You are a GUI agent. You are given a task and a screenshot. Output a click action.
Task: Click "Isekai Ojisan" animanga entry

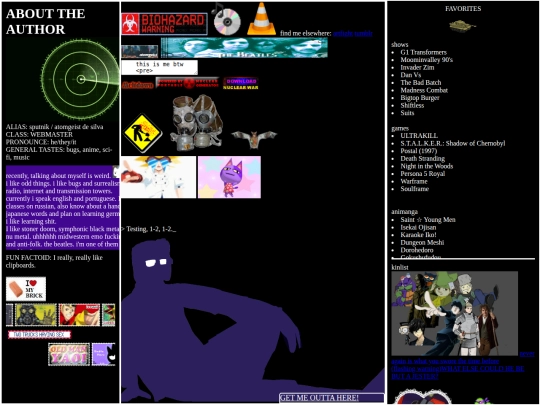pos(418,227)
